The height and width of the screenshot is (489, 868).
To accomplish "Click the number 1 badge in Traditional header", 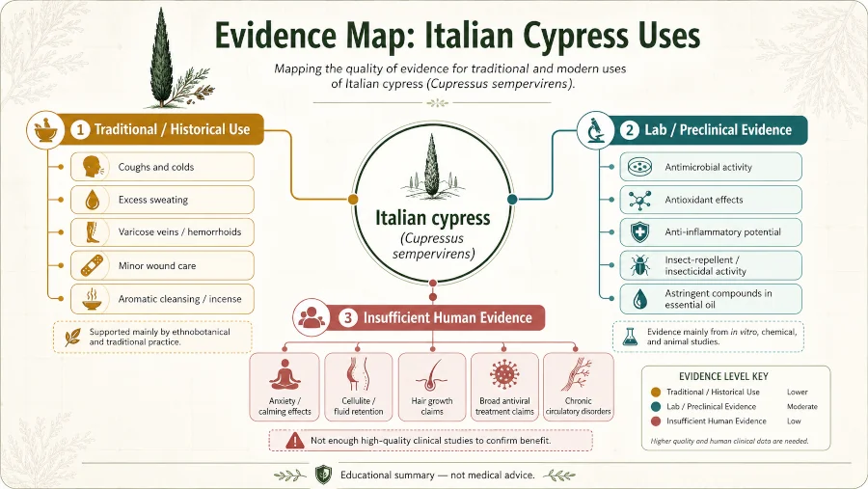I will [80, 130].
